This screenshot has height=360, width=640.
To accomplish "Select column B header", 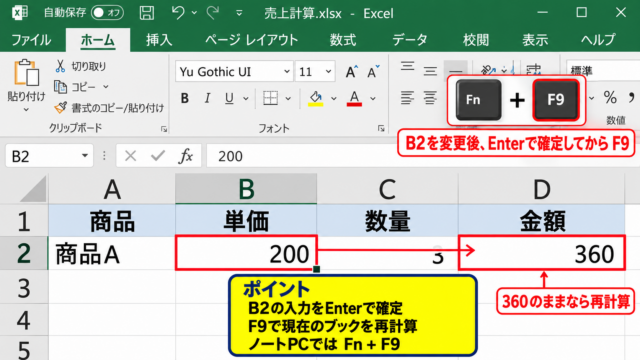I will coord(246,189).
